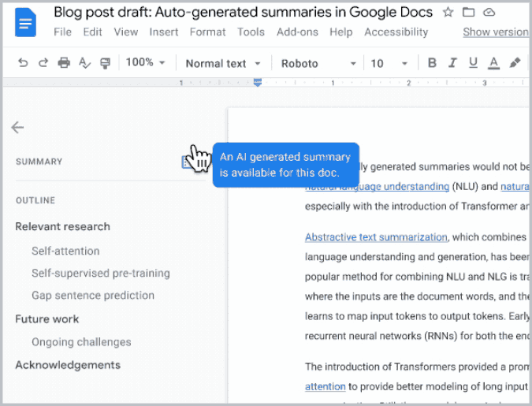Jump to Acknowledgements heading

(68, 365)
